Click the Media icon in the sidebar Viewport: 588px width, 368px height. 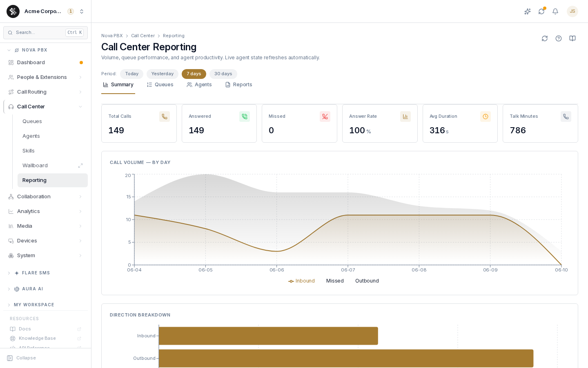coord(11,226)
